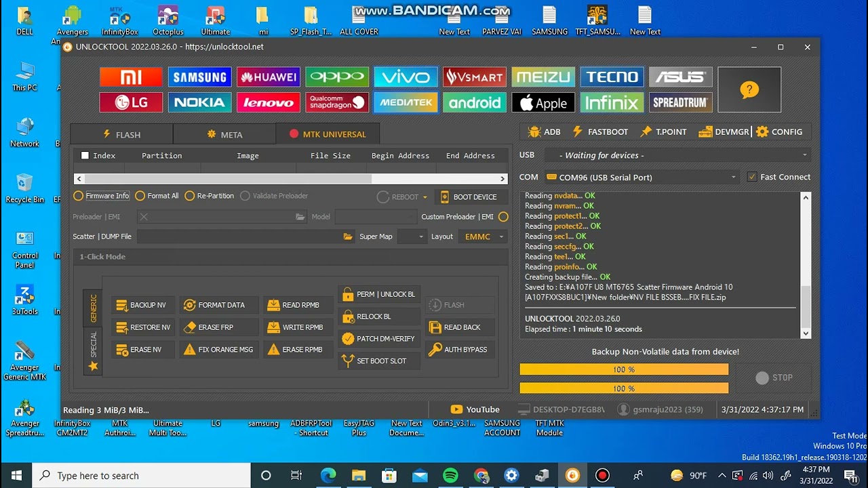Choose the Huawei brand logo
Viewport: 868px width, 488px height.
(x=268, y=77)
